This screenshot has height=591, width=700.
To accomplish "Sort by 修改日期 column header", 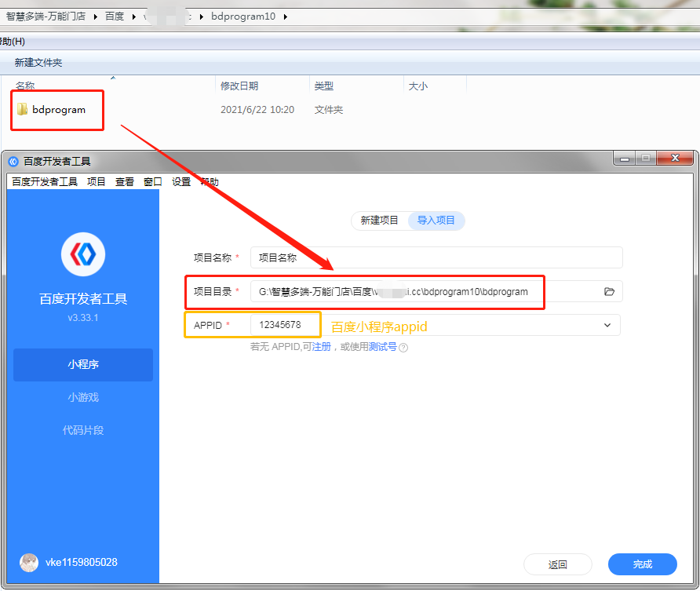I will click(x=239, y=86).
